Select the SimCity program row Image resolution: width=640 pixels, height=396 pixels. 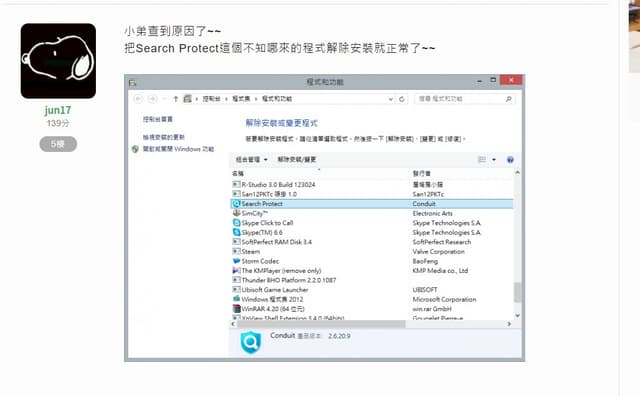point(372,213)
